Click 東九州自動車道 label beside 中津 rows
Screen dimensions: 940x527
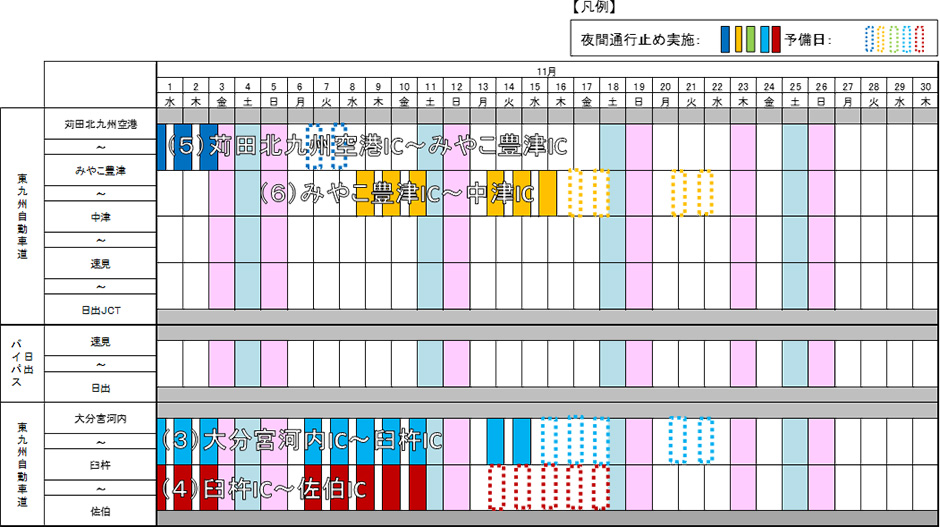22,216
